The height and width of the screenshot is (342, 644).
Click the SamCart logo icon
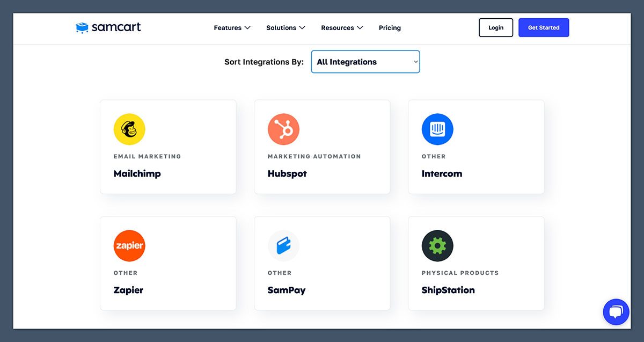(82, 27)
